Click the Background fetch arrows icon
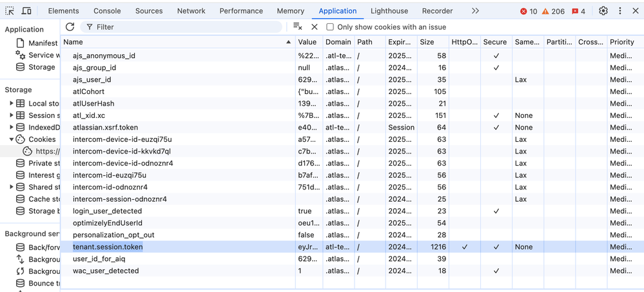 click(x=20, y=259)
